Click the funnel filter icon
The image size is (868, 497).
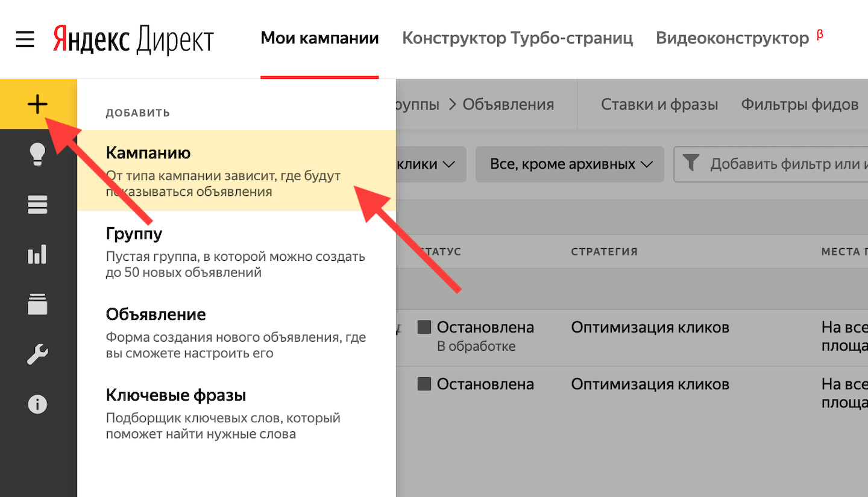[691, 163]
